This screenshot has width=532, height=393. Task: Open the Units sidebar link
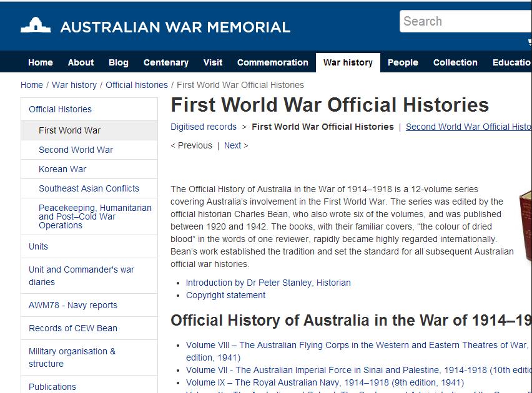[x=89, y=246]
